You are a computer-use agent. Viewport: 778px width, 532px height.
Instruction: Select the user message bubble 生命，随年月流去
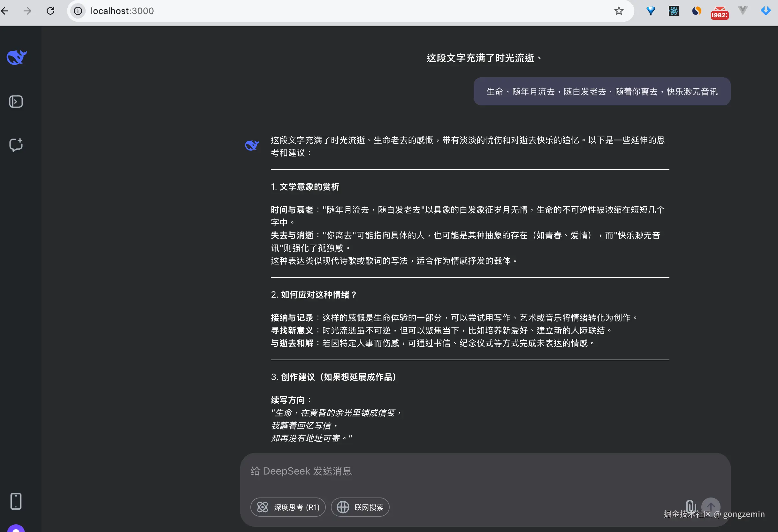click(602, 91)
